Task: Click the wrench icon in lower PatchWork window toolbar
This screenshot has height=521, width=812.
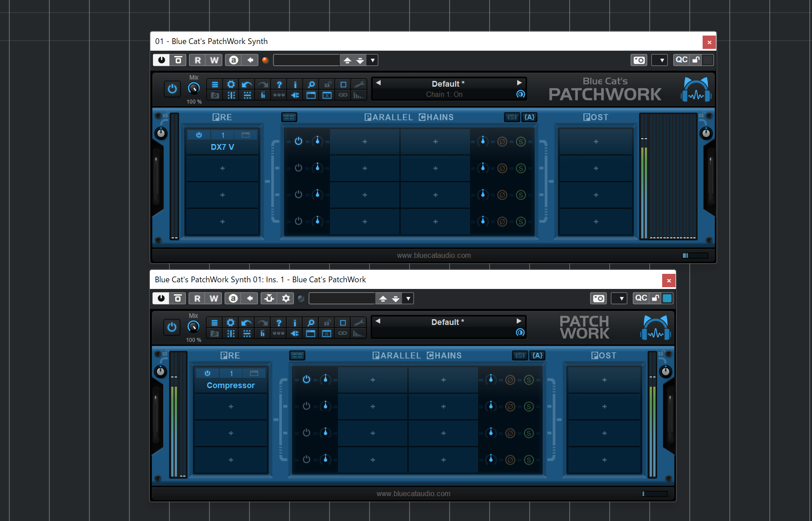Action: tap(359, 323)
